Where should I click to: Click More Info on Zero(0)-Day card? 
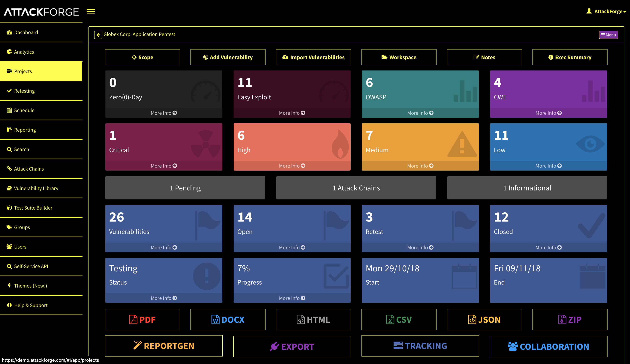tap(164, 113)
